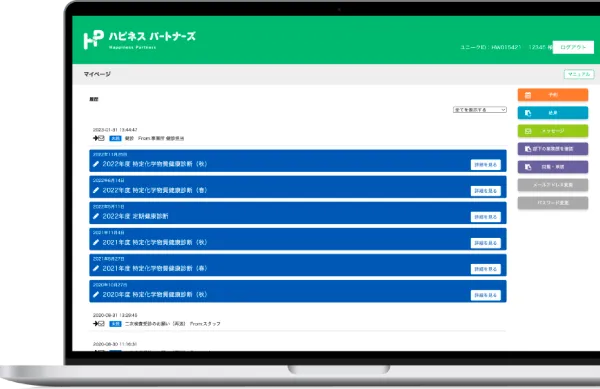Click the second purple sidebar button
The width and height of the screenshot is (600, 389).
[x=553, y=167]
